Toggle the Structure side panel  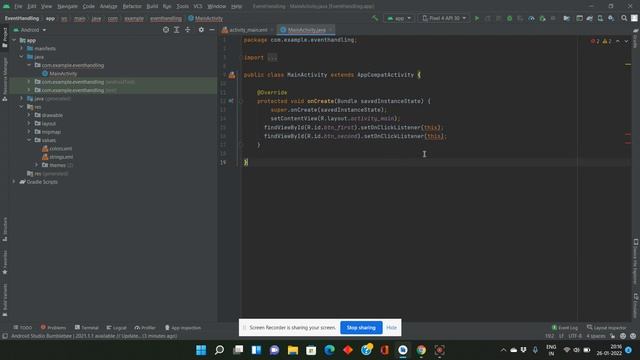click(4, 229)
